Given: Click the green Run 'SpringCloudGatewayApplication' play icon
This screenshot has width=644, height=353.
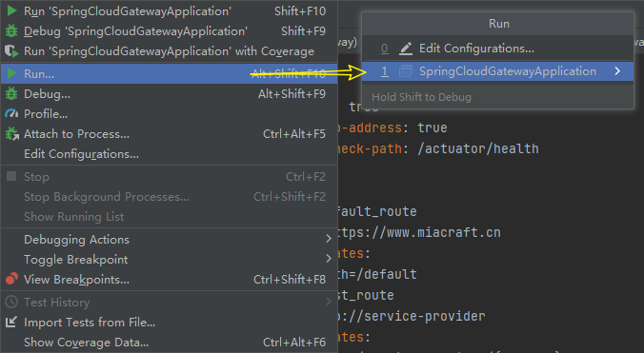Looking at the screenshot, I should (12, 11).
